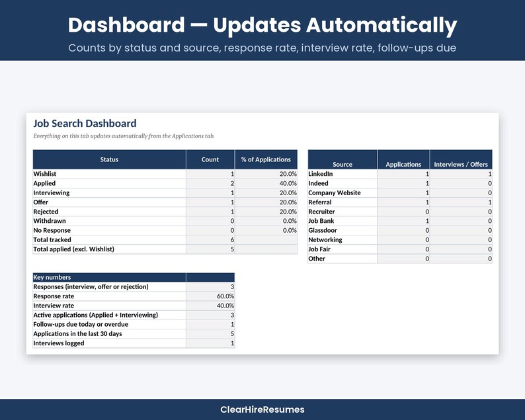525x420 pixels.
Task: Click the Indeed source row label
Action: 318,183
